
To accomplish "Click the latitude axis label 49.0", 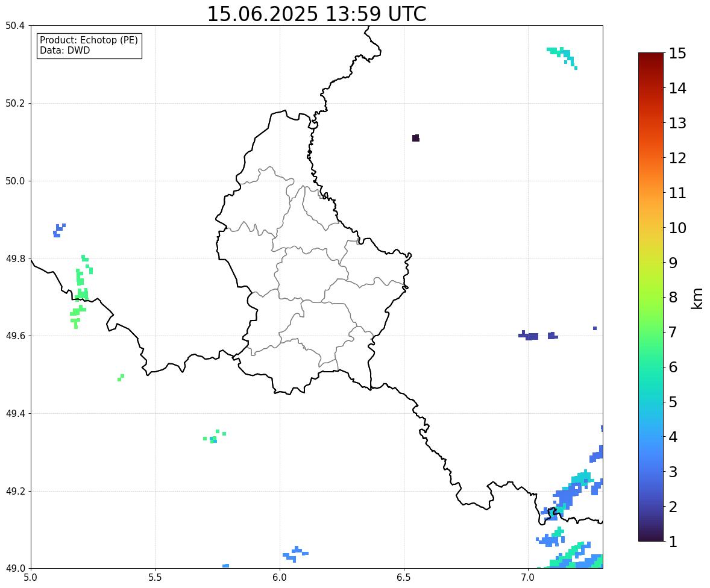I will (x=15, y=569).
